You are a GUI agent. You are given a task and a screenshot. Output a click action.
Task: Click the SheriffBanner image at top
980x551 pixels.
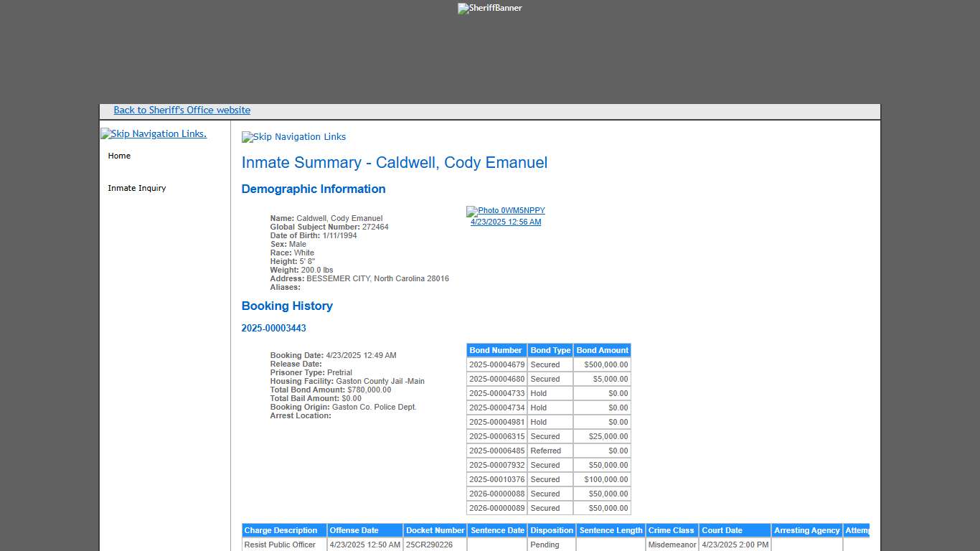point(490,9)
